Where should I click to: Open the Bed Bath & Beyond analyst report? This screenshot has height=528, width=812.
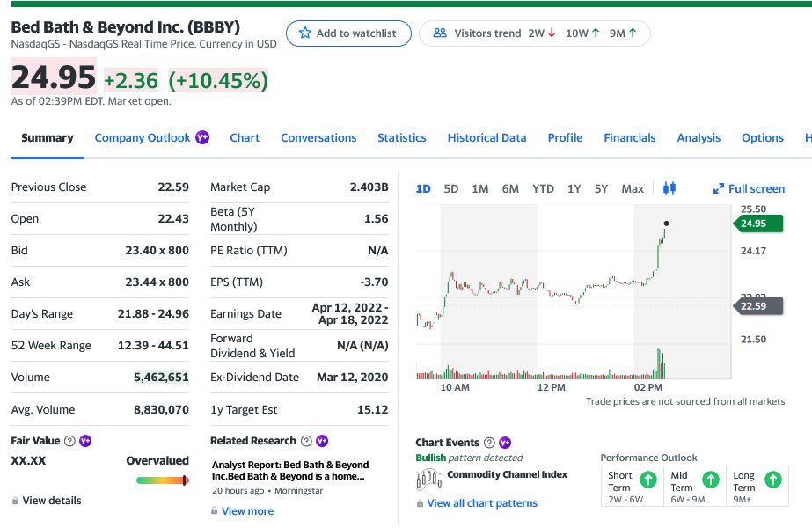point(290,471)
